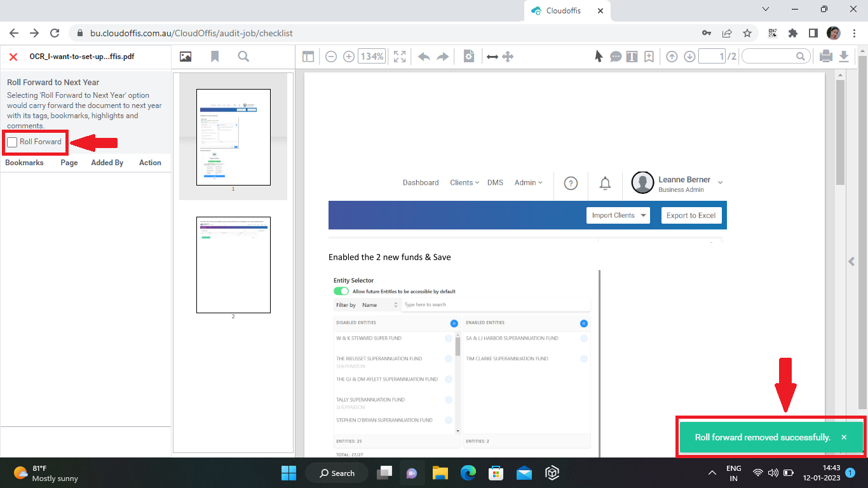This screenshot has height=488, width=868.
Task: Show page thumbnails view tab
Action: coord(186,57)
